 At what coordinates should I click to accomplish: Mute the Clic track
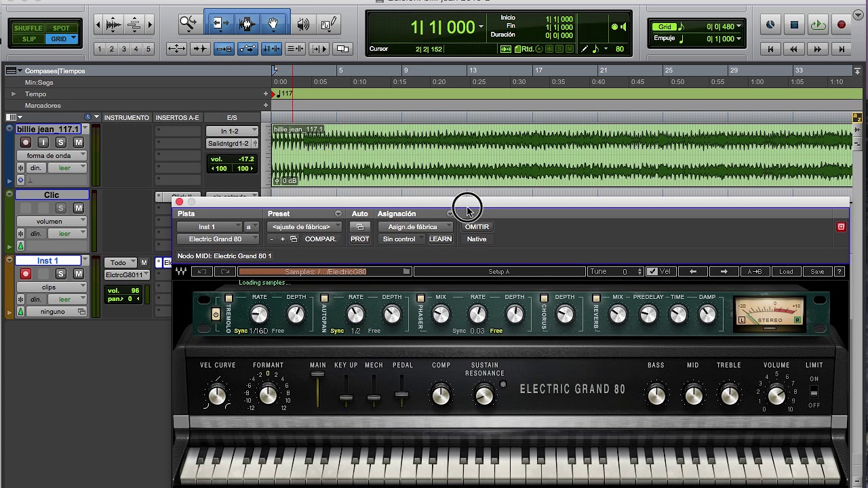(x=79, y=208)
